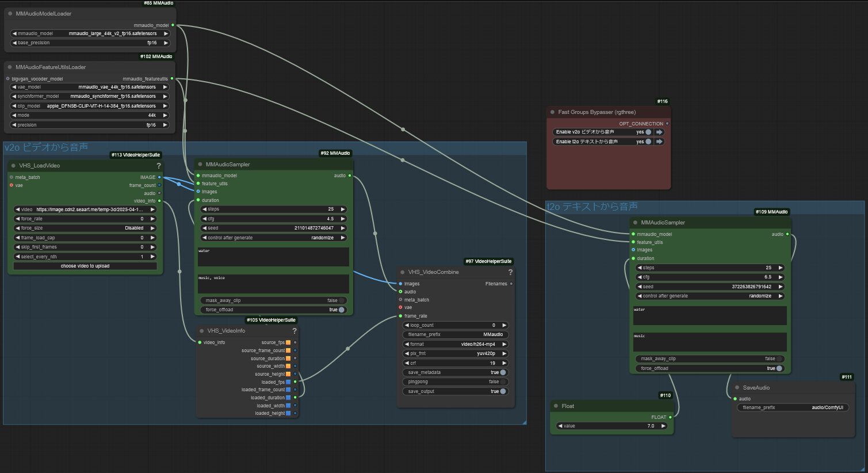Open the mmaudio_model selector in MMAudioModelLoader

[x=90, y=33]
